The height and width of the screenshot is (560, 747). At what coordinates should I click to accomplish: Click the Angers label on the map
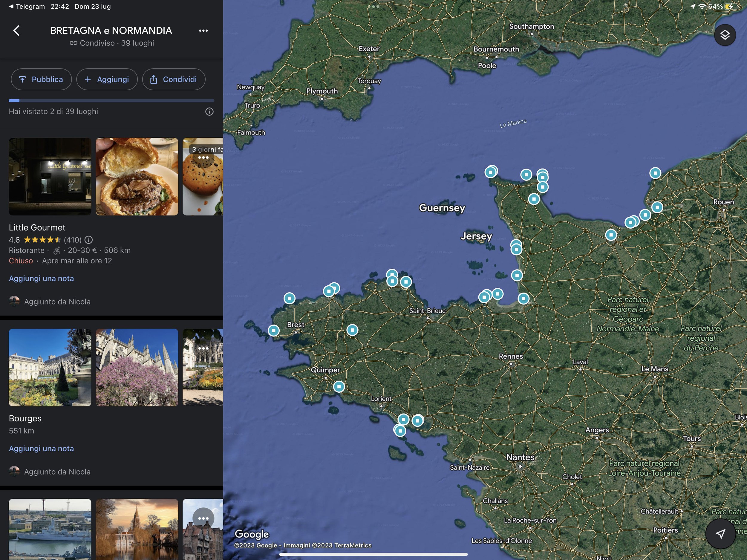(597, 430)
